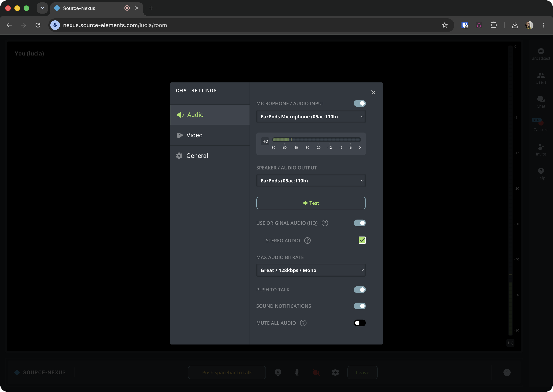Open the tab search dropdown
Image resolution: width=553 pixels, height=392 pixels.
point(42,8)
